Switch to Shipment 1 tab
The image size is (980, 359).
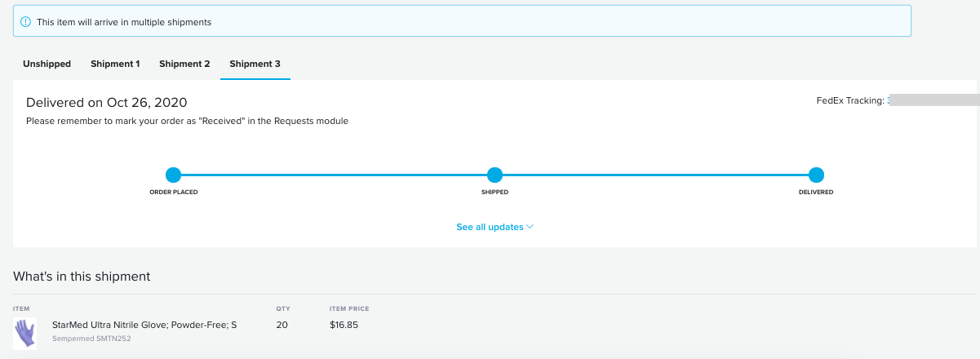pos(115,64)
